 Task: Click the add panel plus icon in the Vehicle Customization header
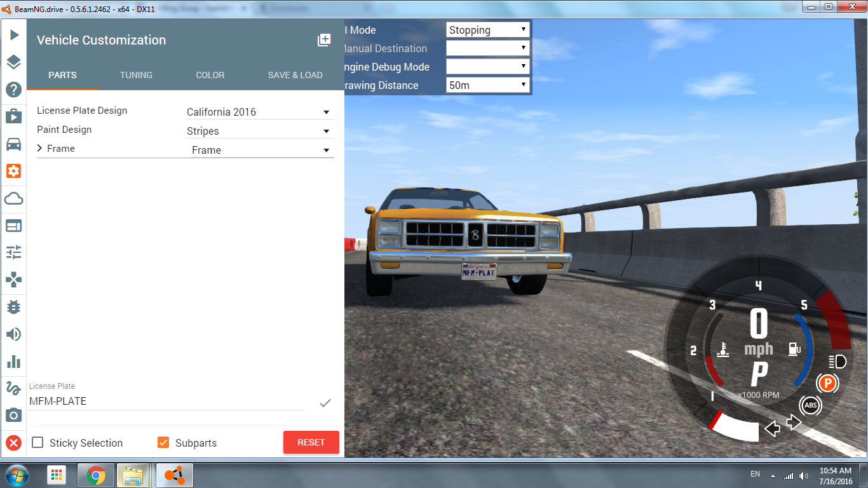click(324, 40)
